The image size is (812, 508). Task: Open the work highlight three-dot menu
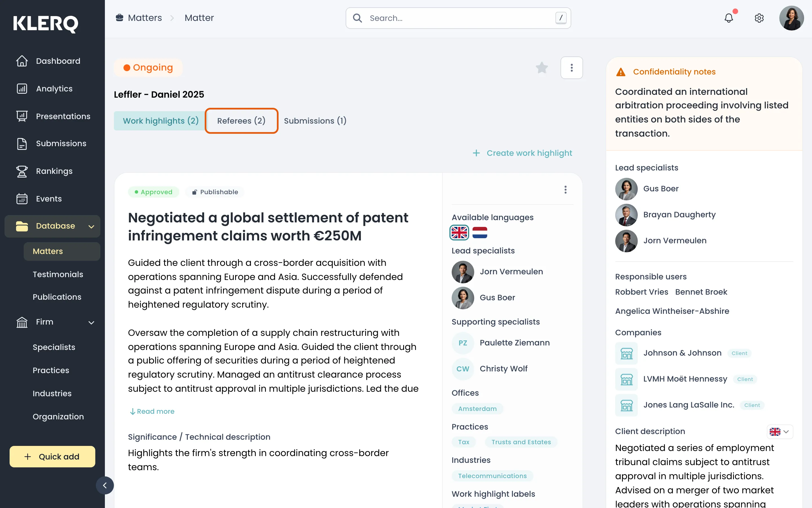[565, 190]
